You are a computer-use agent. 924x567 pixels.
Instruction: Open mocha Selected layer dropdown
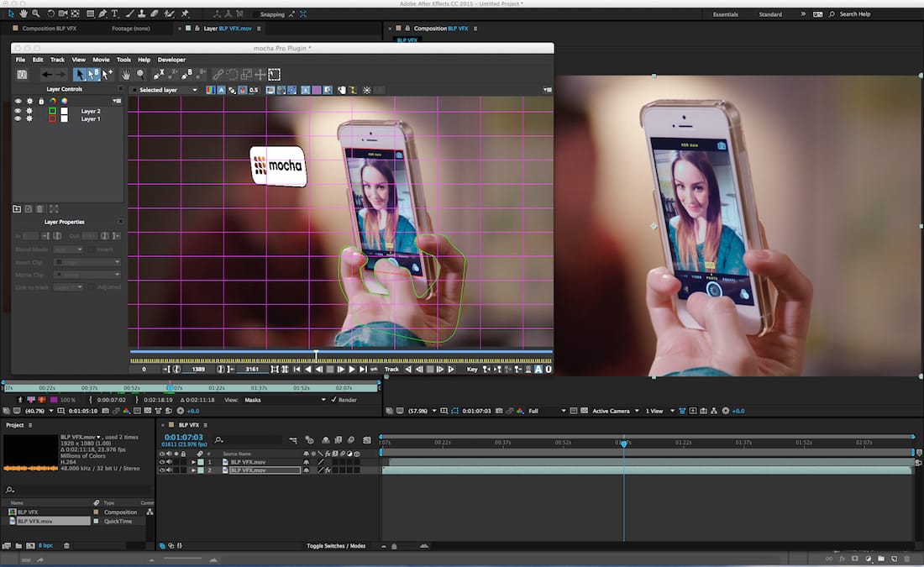[x=167, y=90]
